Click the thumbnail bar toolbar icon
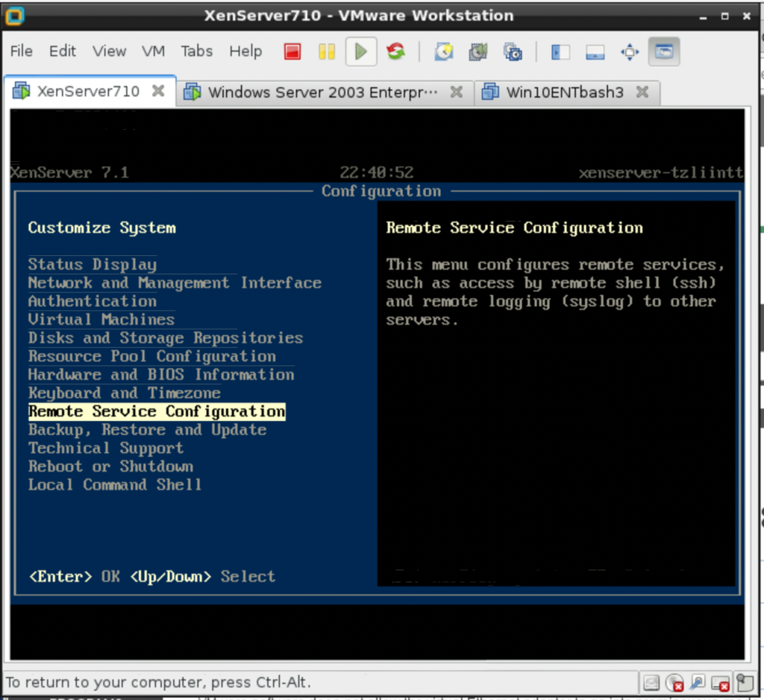 click(x=595, y=51)
